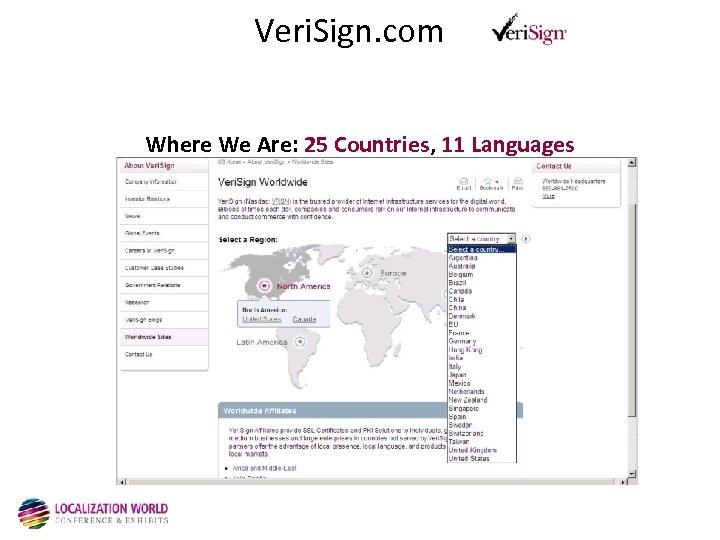
Task: Click the More link under Contact Us
Action: (x=548, y=196)
